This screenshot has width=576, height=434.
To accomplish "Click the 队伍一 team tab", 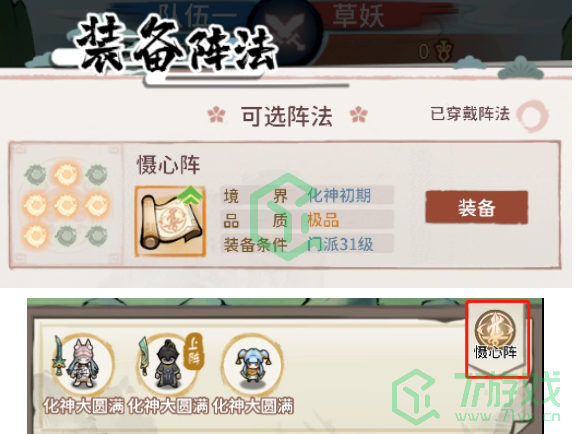I will [x=199, y=17].
